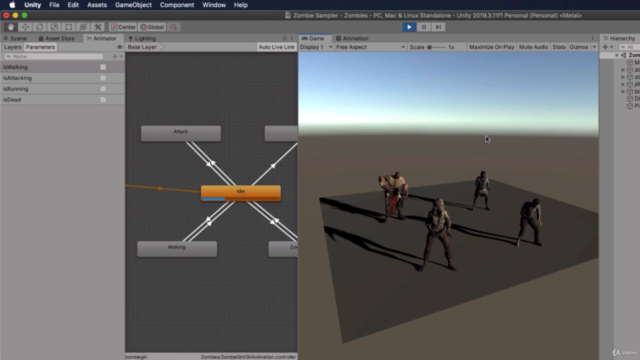Screen dimensions: 640x360
Task: Toggle the isRunning parameter checkbox
Action: pyautogui.click(x=103, y=89)
